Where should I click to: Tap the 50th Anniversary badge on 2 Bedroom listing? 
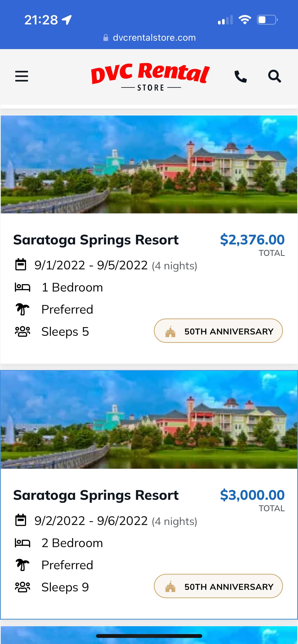(218, 586)
